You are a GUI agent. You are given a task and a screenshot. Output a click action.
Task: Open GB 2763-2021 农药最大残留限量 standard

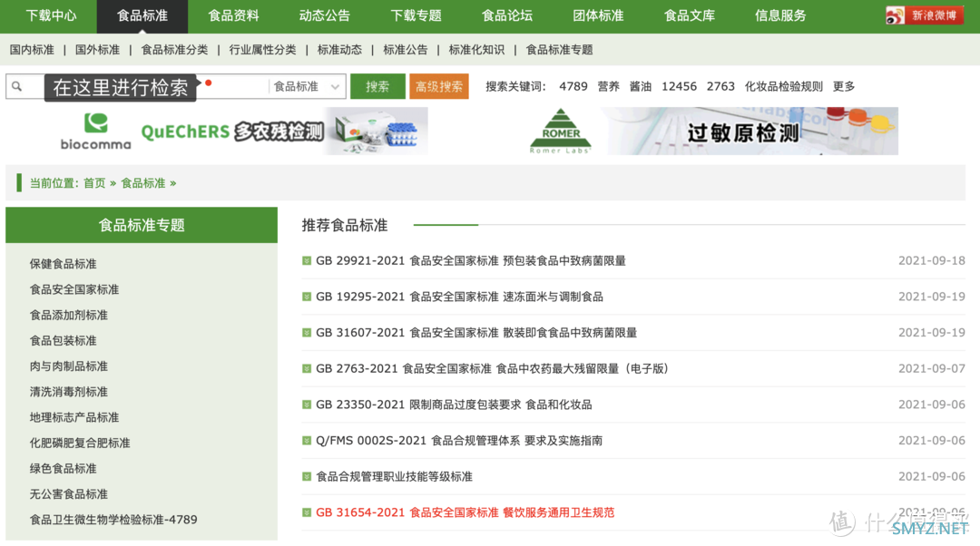tap(493, 368)
